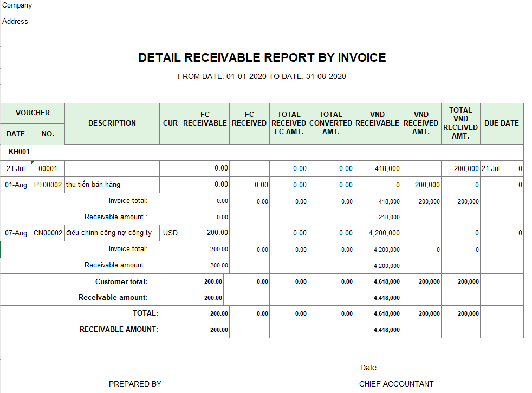
Task: Select the FC RECEIVABLE header cell
Action: [x=205, y=119]
